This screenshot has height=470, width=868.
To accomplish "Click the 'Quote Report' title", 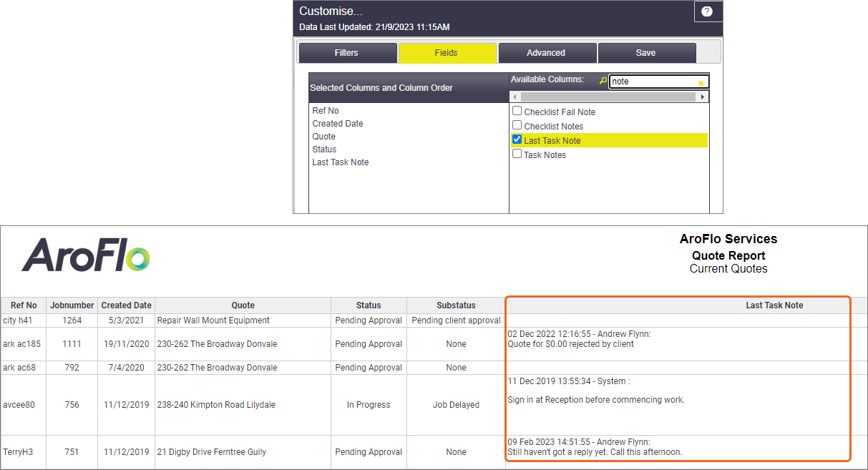I will tap(728, 255).
